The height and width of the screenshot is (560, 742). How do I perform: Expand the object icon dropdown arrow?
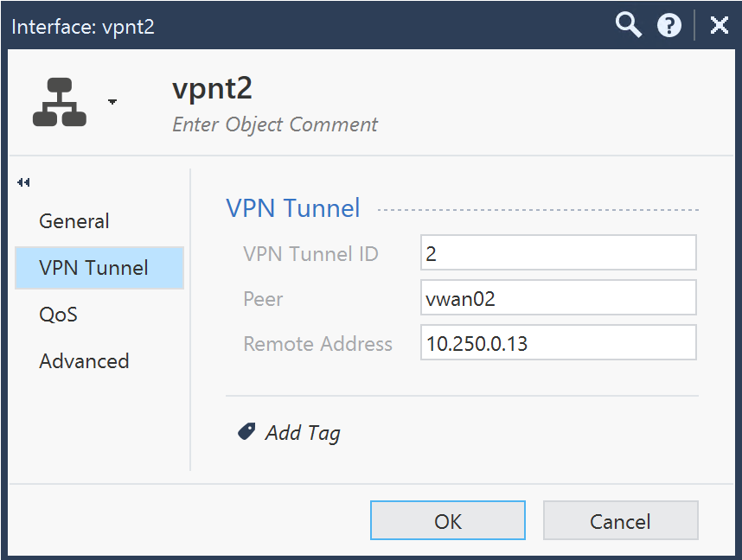pyautogui.click(x=112, y=102)
